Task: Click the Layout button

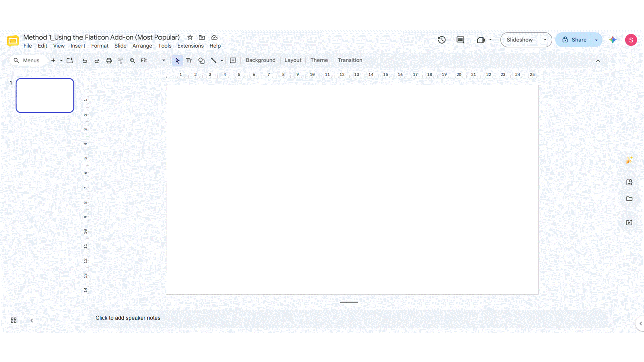Action: pos(293,60)
